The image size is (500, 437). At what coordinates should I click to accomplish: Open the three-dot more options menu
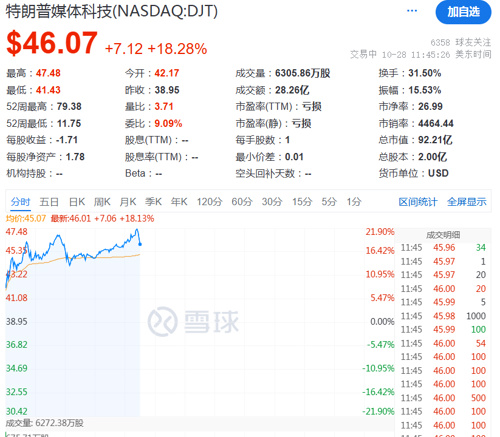click(x=412, y=11)
